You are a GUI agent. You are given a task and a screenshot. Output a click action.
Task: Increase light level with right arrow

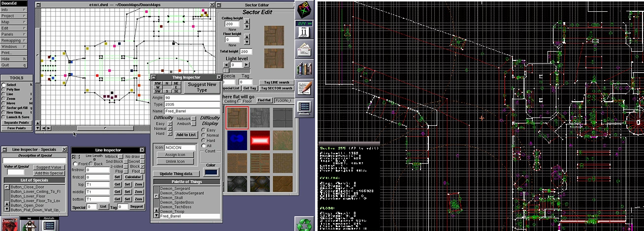(246, 64)
